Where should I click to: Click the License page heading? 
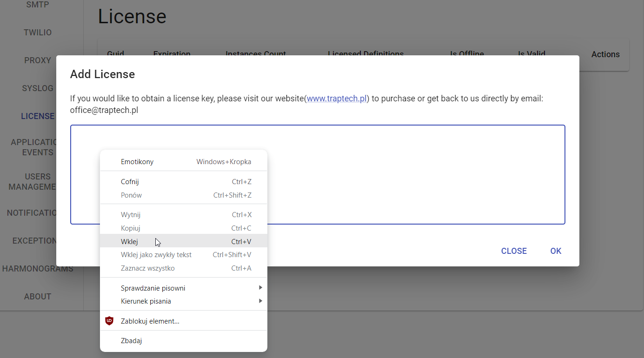(x=132, y=17)
